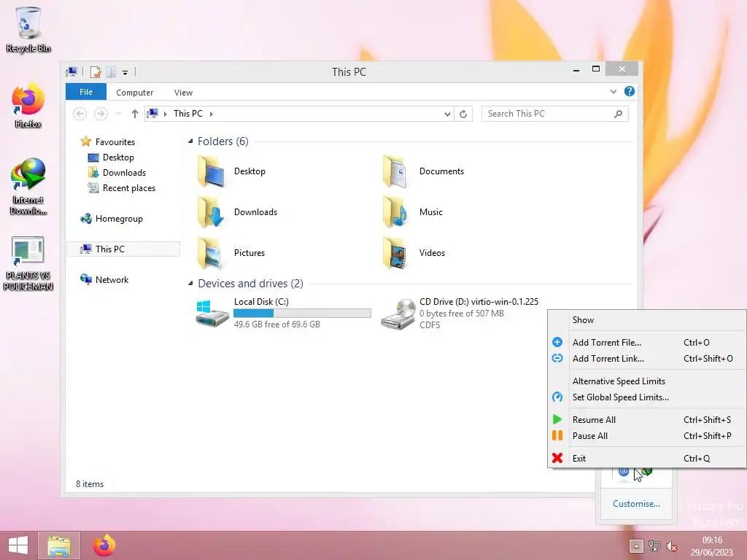Choose Pause All in context menu
The width and height of the screenshot is (747, 560).
pos(647,436)
